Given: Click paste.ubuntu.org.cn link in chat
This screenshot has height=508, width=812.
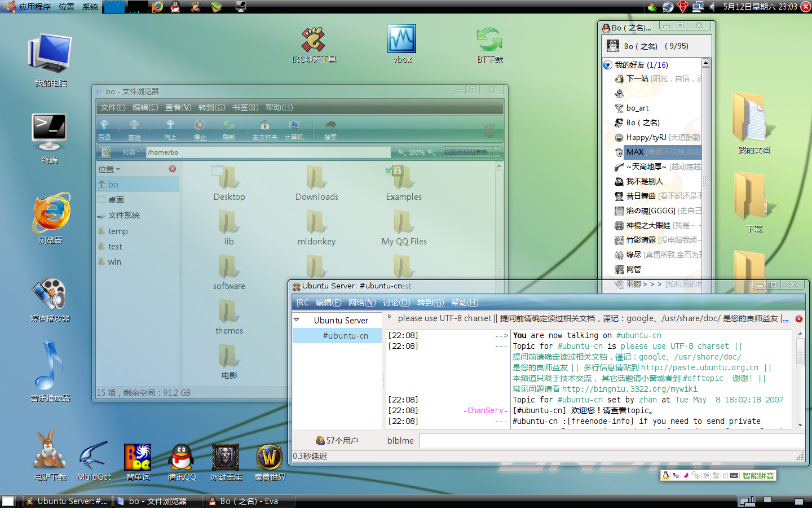Looking at the screenshot, I should (700, 367).
